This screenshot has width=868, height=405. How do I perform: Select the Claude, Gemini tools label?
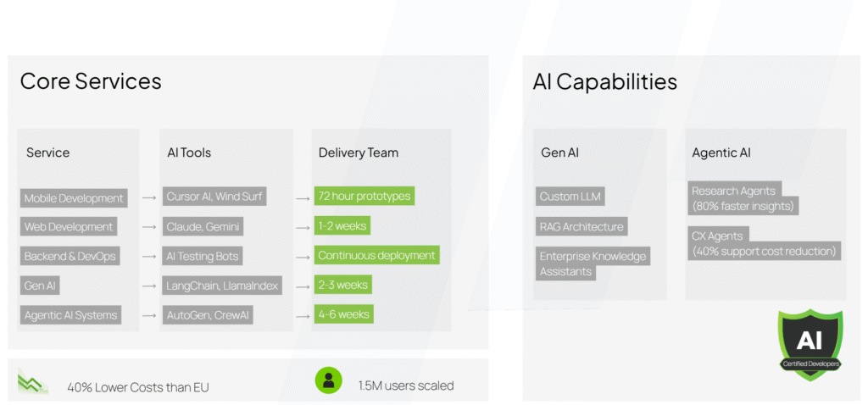[x=204, y=227]
